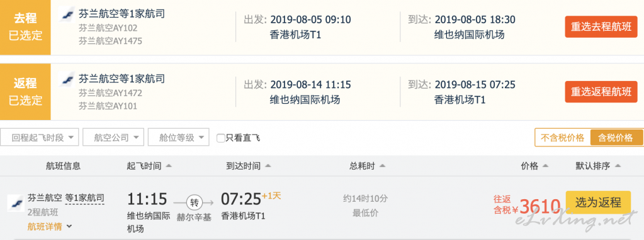This screenshot has width=644, height=240.
Task: Click 重选返程航班 button
Action: (x=601, y=92)
